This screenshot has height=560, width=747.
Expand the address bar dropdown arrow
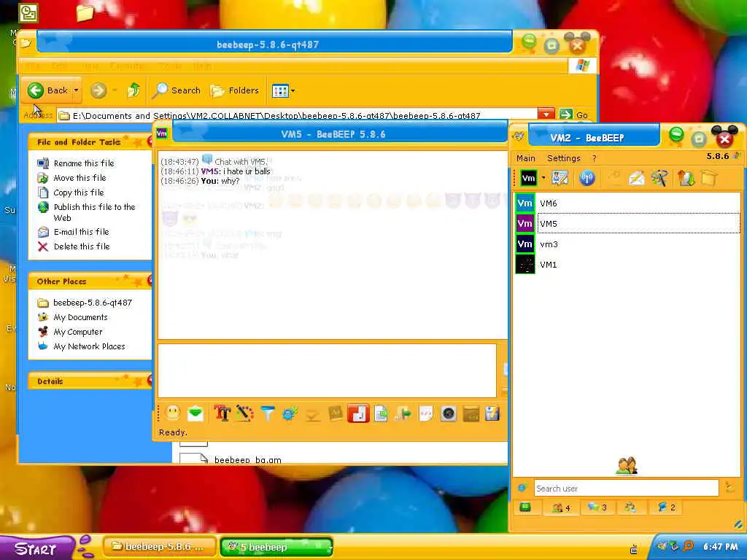(x=546, y=114)
